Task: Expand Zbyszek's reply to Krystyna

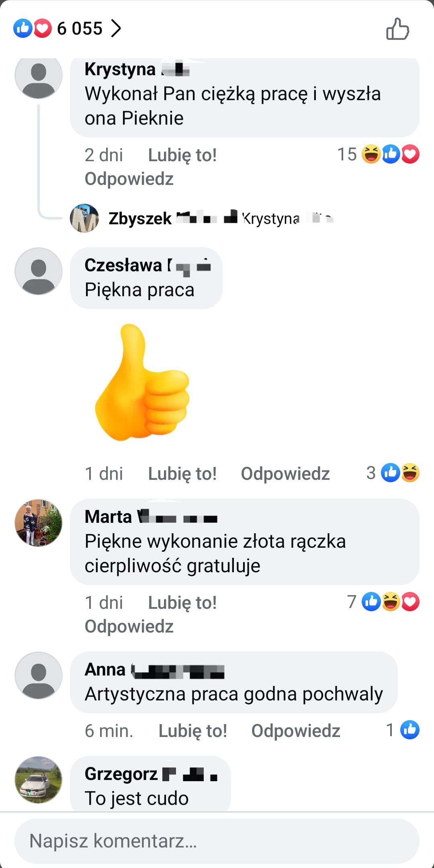Action: coord(221,218)
